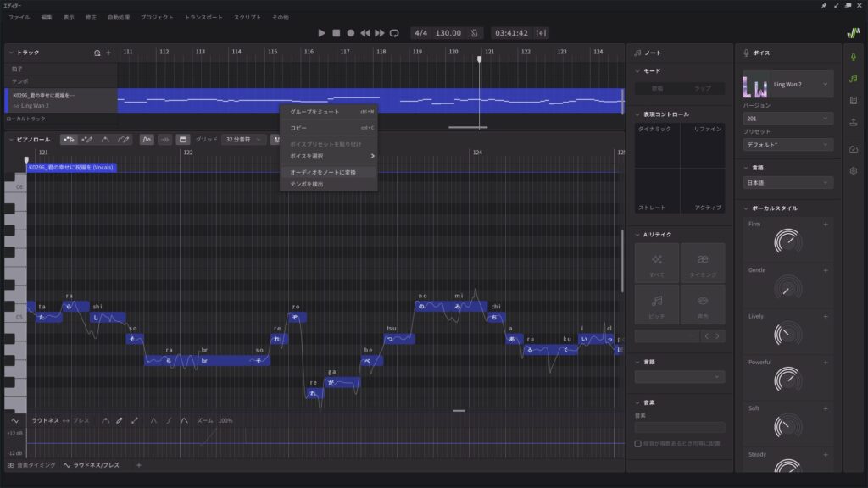Open the プロジェクト menu in the menu bar
This screenshot has height=488, width=868.
click(x=157, y=17)
